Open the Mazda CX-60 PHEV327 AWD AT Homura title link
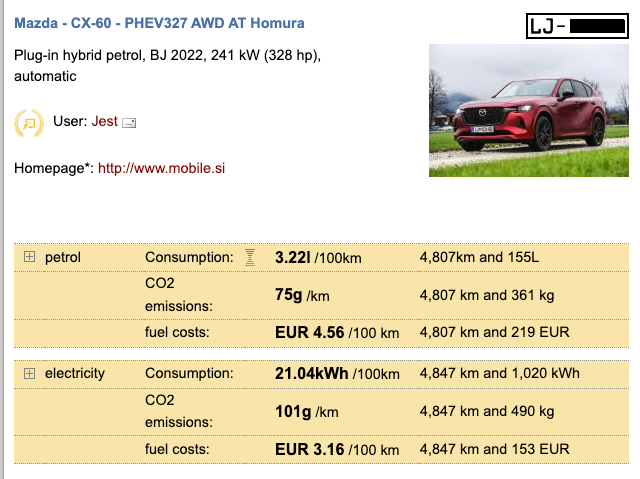Viewport: 640px width, 479px height. 159,23
